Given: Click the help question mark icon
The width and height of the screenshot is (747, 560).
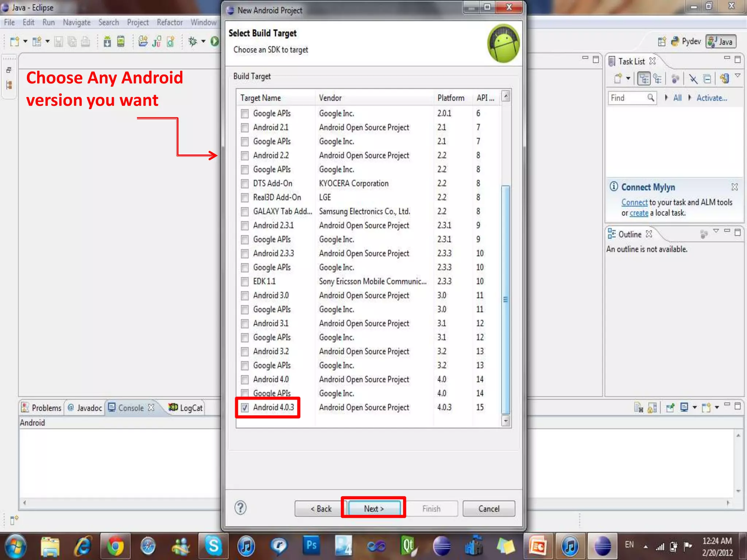Looking at the screenshot, I should coord(240,508).
